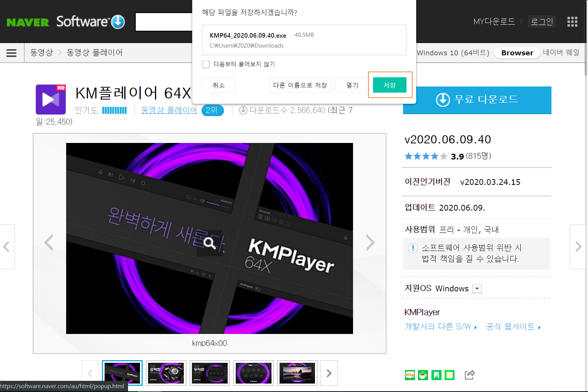The image size is (588, 392).
Task: Click 무료 다운로드 button
Action: click(477, 100)
